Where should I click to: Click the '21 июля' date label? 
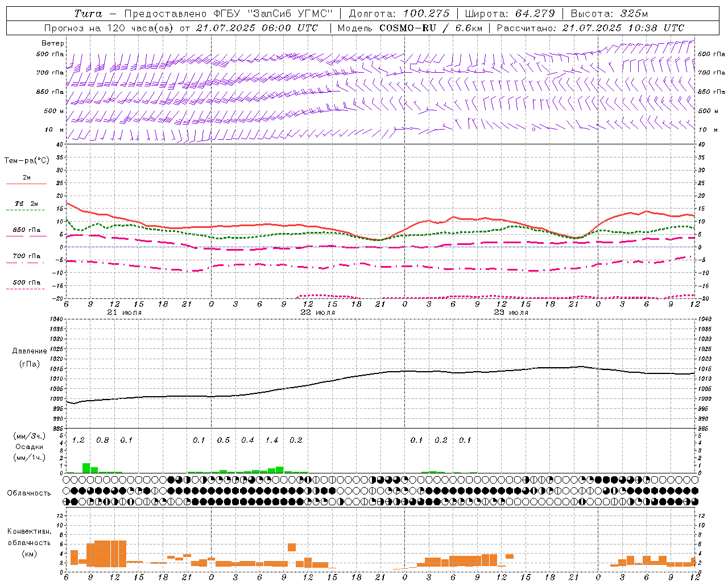click(125, 313)
